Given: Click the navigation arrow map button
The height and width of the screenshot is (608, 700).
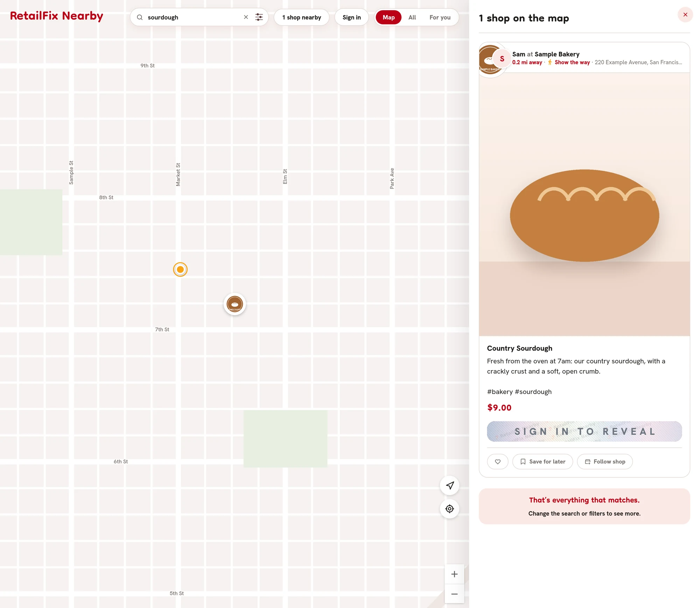Looking at the screenshot, I should click(x=450, y=485).
